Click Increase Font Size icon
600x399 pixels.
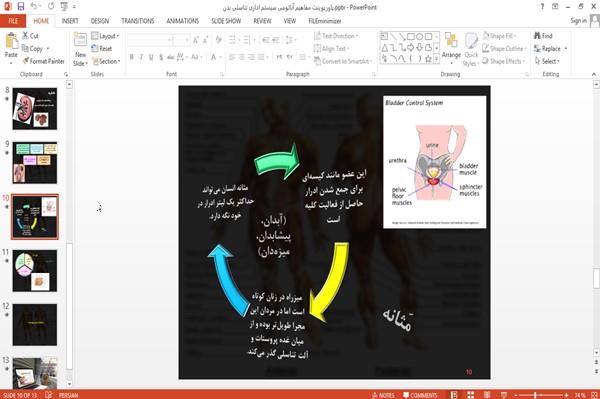click(x=196, y=40)
